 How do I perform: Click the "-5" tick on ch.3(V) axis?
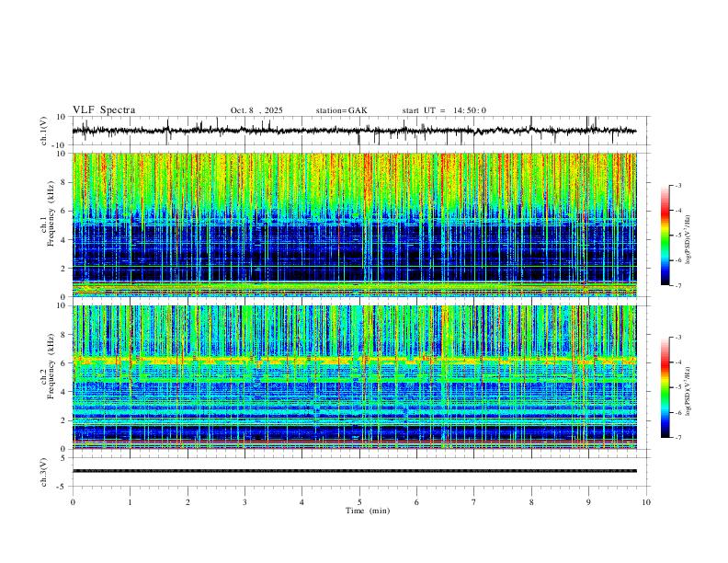(63, 487)
